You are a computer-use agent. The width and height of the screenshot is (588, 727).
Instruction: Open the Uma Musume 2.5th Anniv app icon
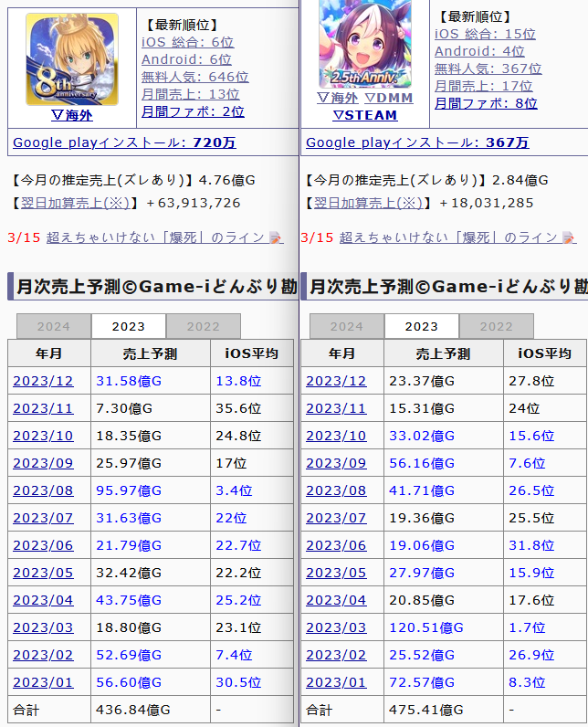(x=365, y=44)
